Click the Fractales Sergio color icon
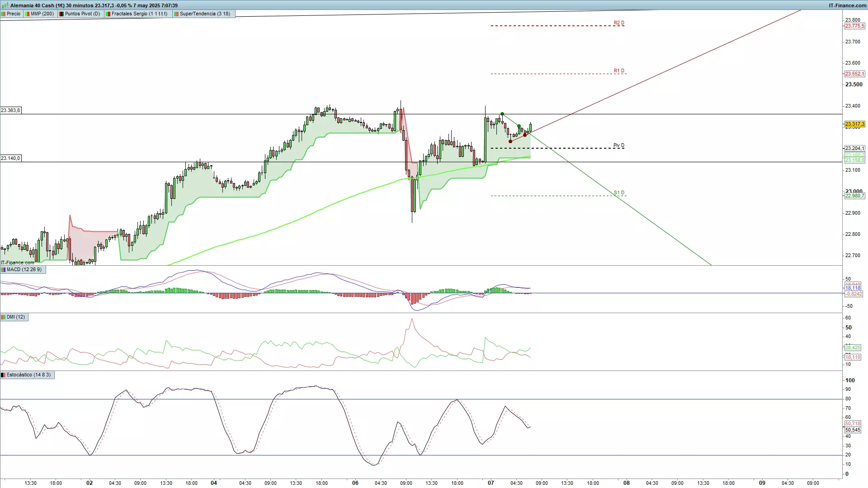Image resolution: width=868 pixels, height=488 pixels. (108, 14)
